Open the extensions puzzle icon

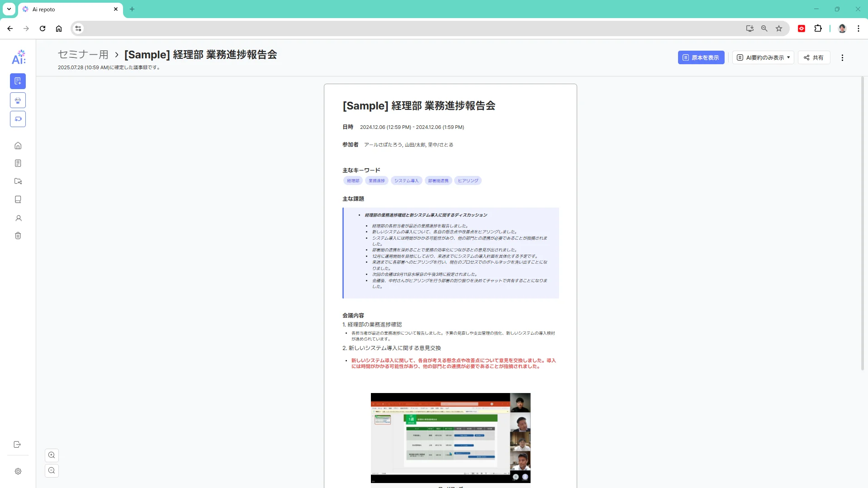pos(818,28)
